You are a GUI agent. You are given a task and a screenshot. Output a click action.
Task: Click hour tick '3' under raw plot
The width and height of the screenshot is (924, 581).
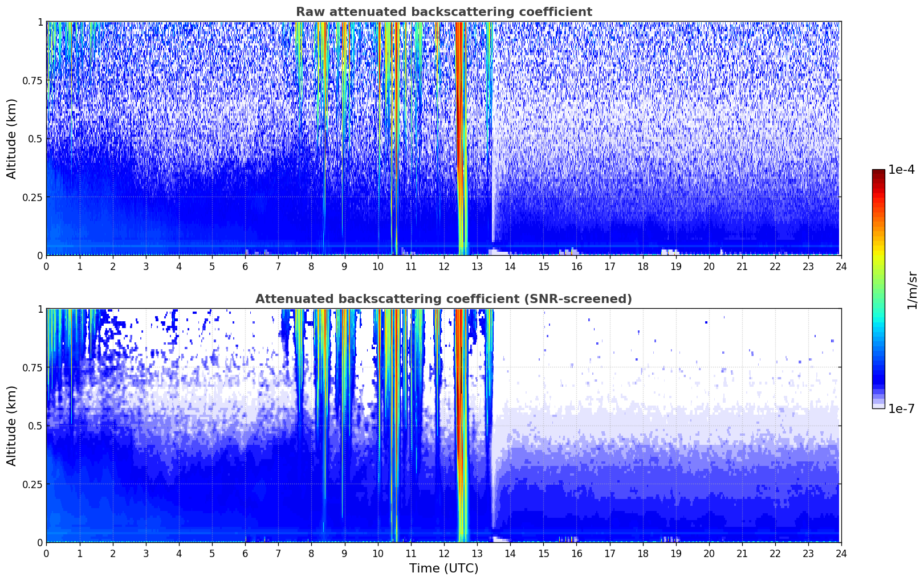tap(146, 266)
